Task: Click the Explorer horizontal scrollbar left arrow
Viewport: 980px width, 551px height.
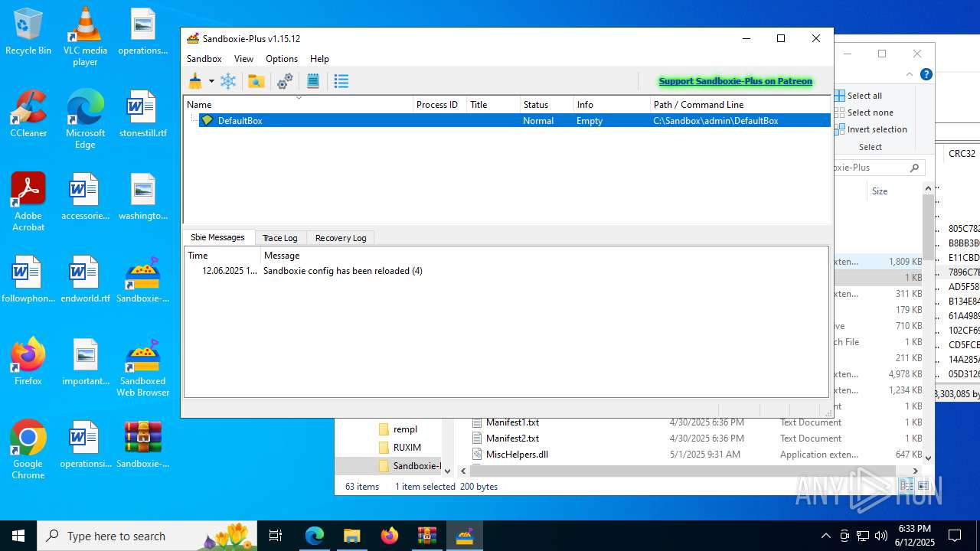Action: point(463,471)
